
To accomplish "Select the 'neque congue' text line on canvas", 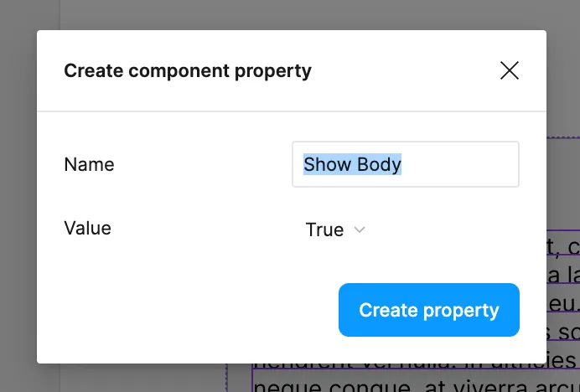I will [377, 384].
